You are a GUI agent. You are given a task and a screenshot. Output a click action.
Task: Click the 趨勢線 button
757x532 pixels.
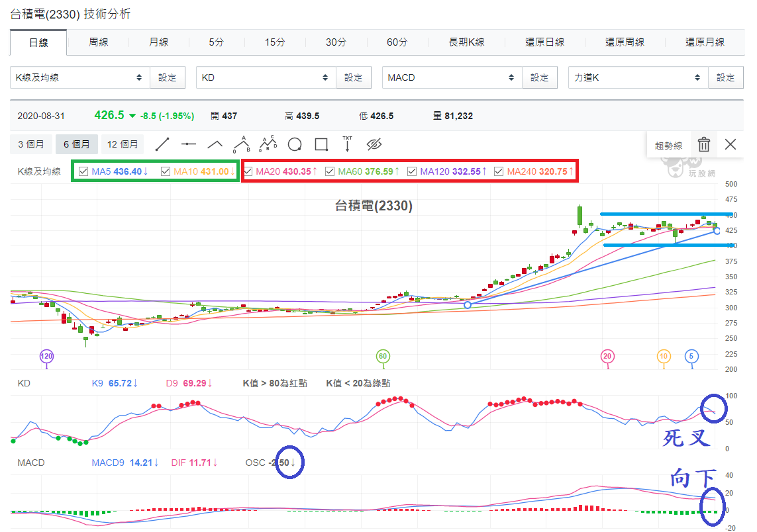[669, 146]
